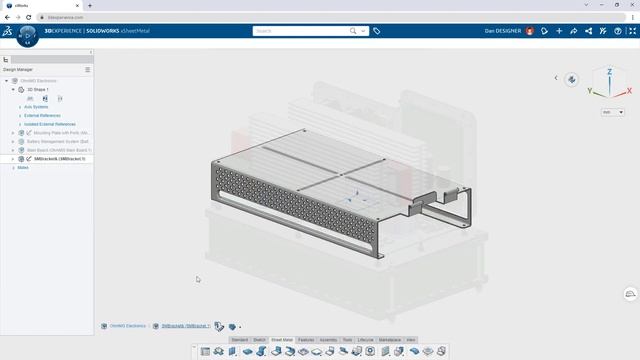640x360 pixels.
Task: Click the fourth flat blue tab icon
Action: click(x=247, y=351)
